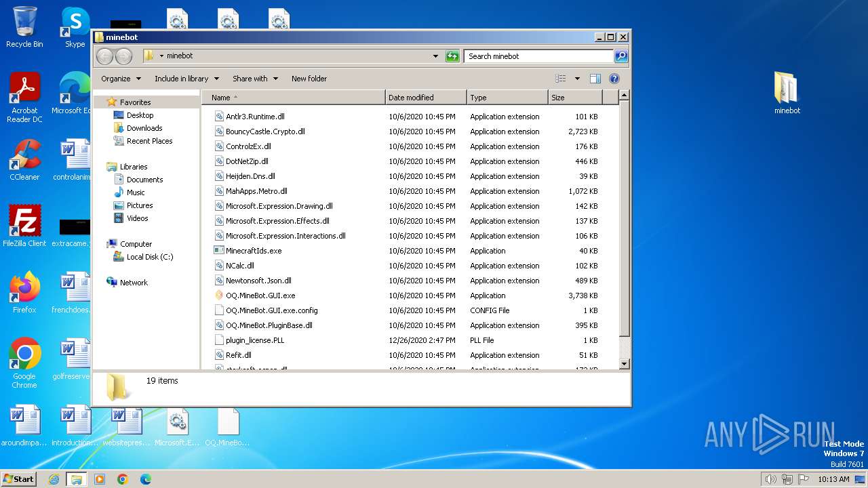This screenshot has height=488, width=868.
Task: Select minebot folder on desktop
Action: pyautogui.click(x=787, y=93)
